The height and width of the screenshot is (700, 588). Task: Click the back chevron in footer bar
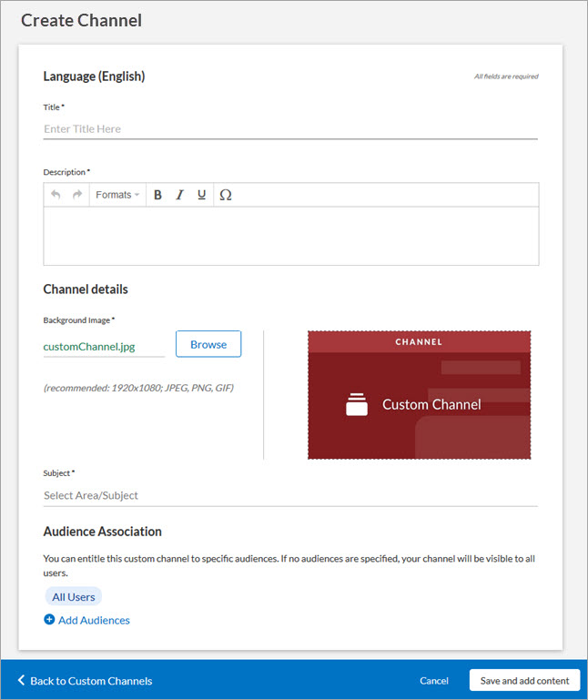tap(22, 681)
